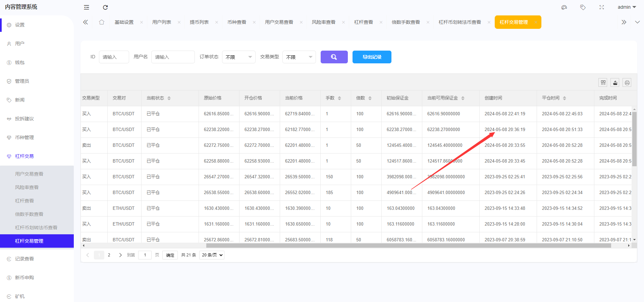Click the purple search button
Screen dimensions: 644x302
point(334,57)
